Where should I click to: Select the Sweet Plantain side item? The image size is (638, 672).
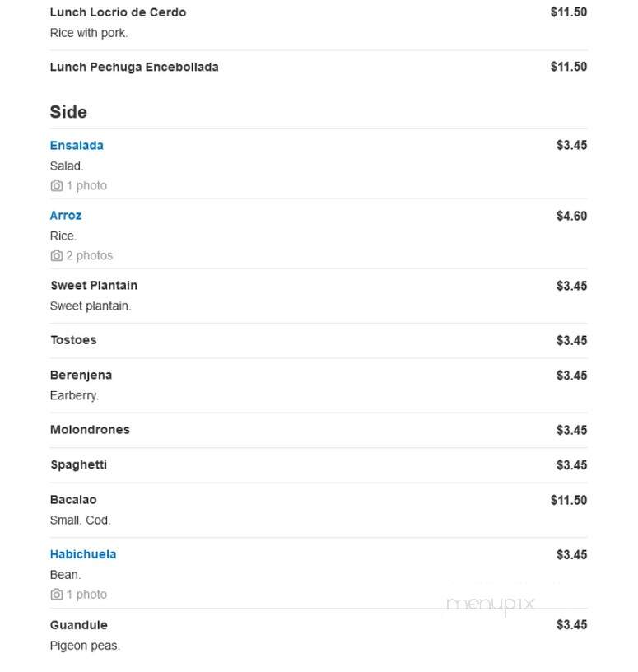(94, 286)
